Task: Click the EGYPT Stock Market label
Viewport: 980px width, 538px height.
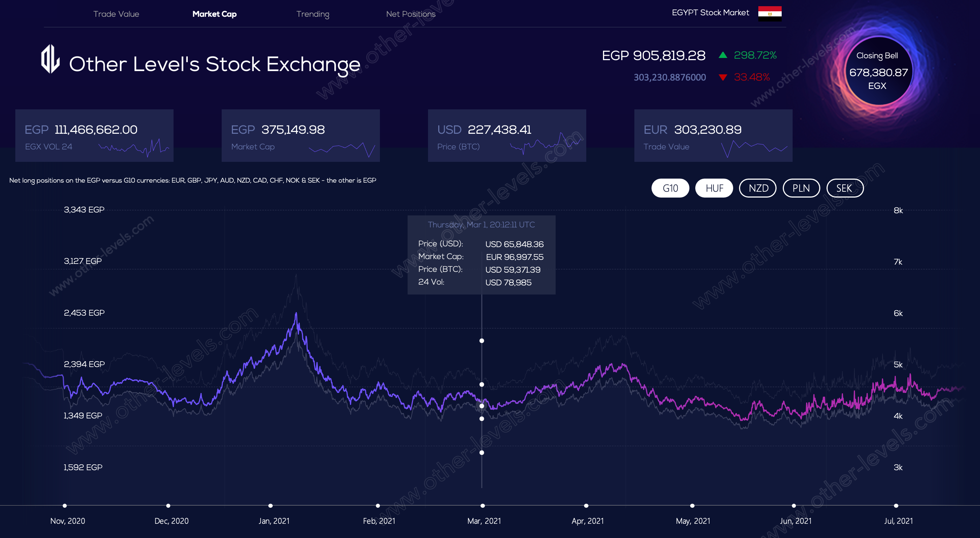Action: pos(710,12)
